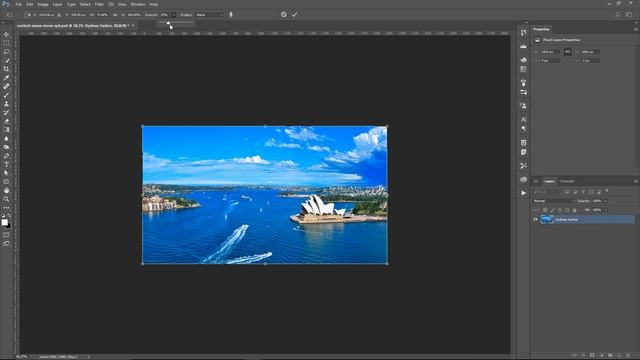Select the Quick Selection tool
The image size is (640, 360).
(6, 60)
